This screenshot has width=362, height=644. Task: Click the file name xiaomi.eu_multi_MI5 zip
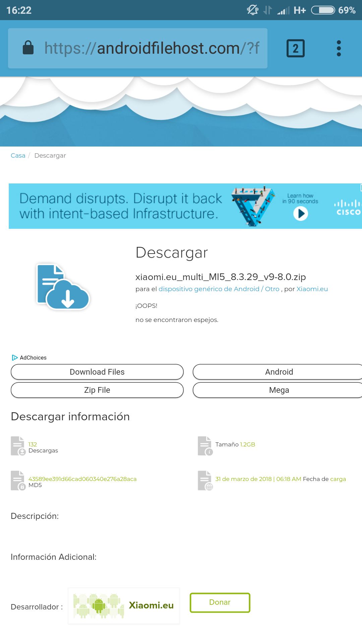click(221, 277)
